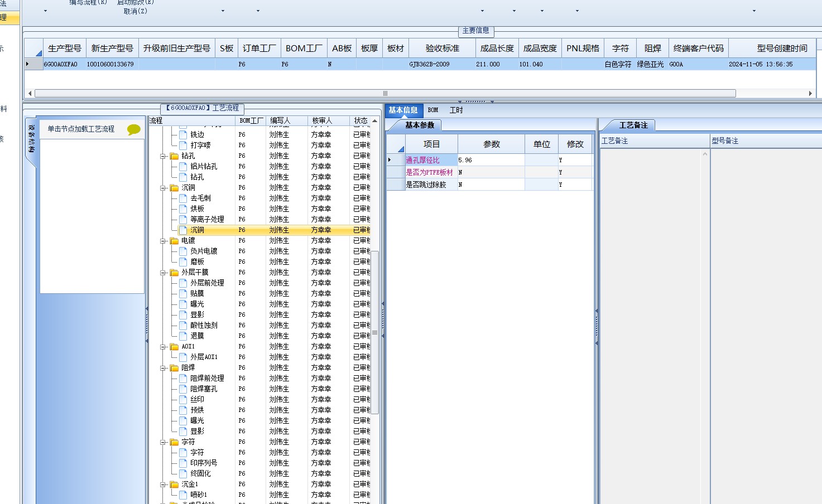Click the document icon next to 负片电镀
822x504 pixels.
click(x=183, y=251)
